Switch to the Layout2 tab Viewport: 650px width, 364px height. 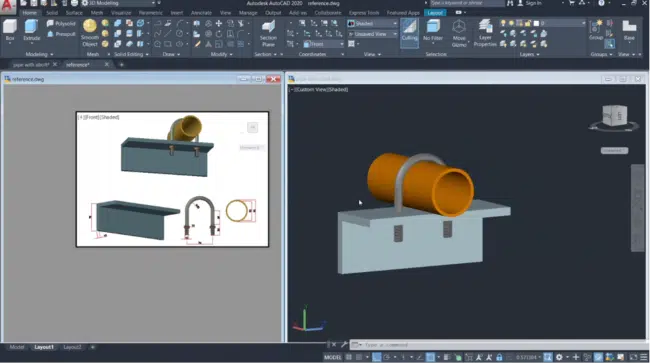pos(72,347)
